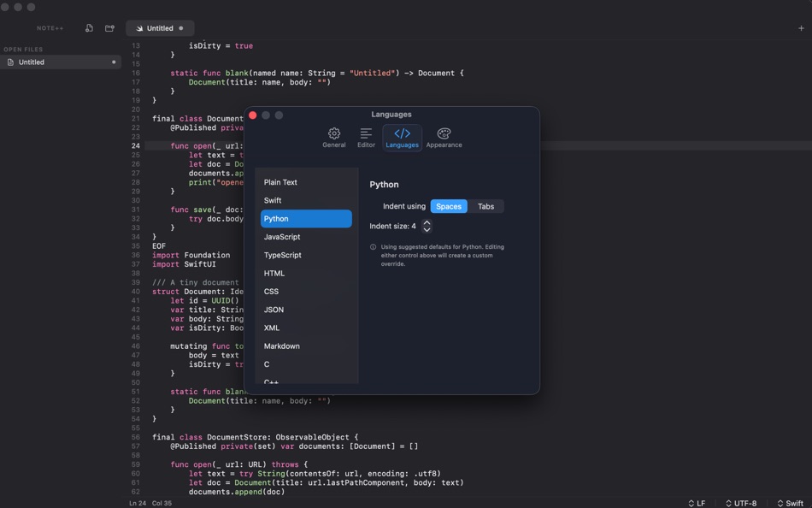
Task: Click the 'Ln 24' status bar entry
Action: (x=138, y=504)
